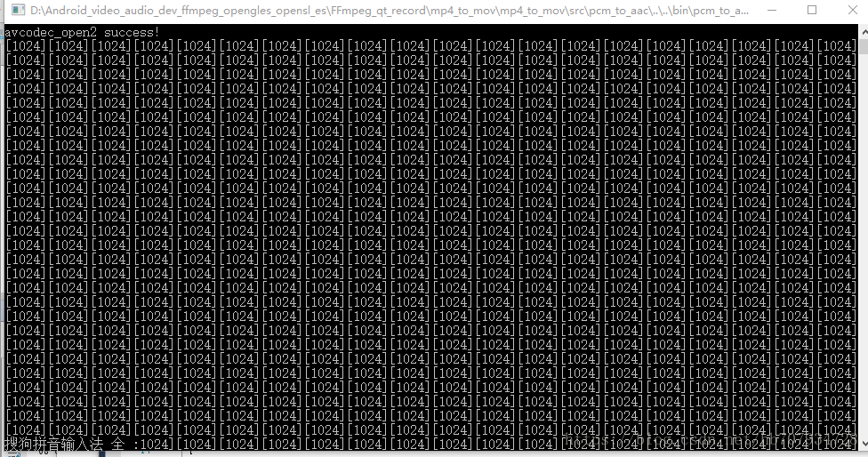Minimize the console window
This screenshot has height=457, width=868.
click(x=772, y=10)
